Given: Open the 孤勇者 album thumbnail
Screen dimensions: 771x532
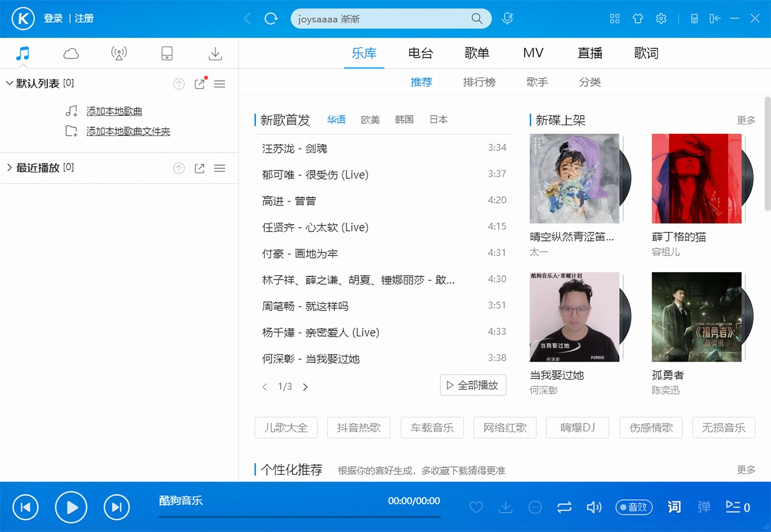Looking at the screenshot, I should [x=698, y=317].
